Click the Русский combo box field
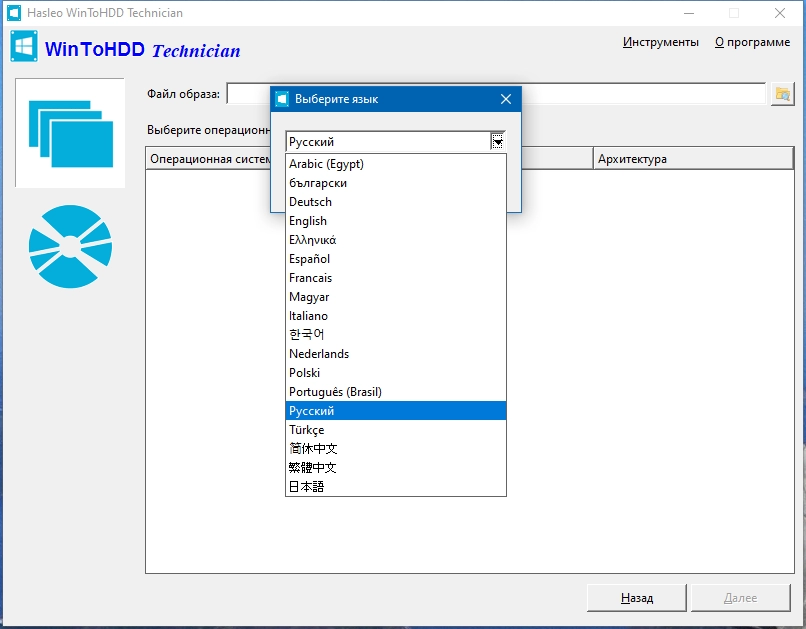Screen dimensions: 806x629 pyautogui.click(x=396, y=141)
